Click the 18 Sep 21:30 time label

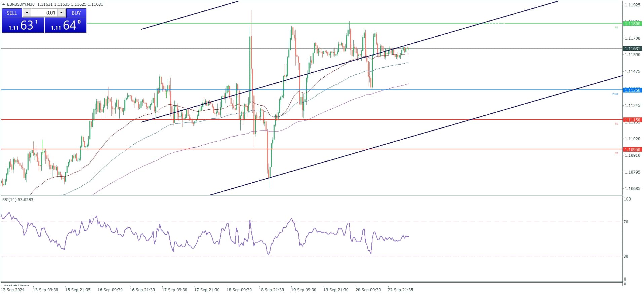(x=271, y=290)
